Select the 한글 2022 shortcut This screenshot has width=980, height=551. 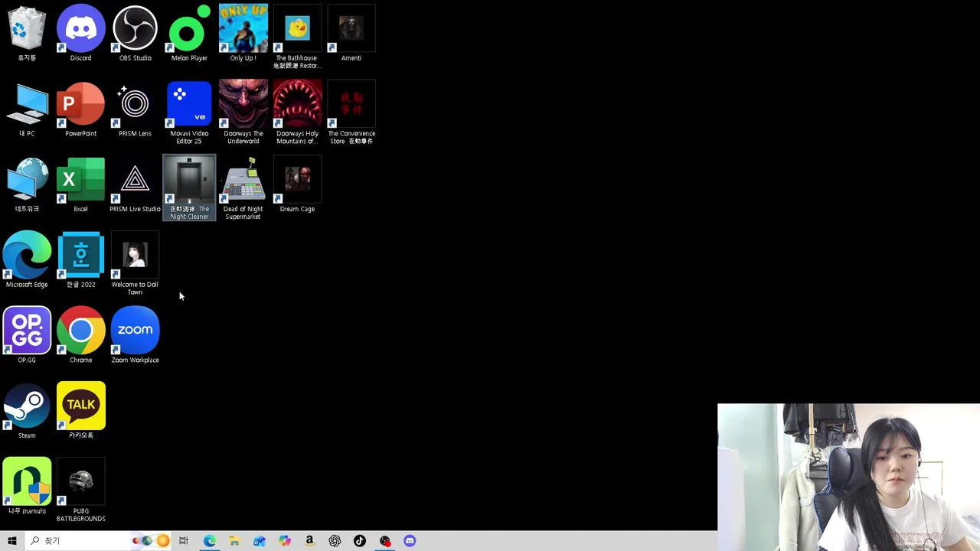point(80,260)
